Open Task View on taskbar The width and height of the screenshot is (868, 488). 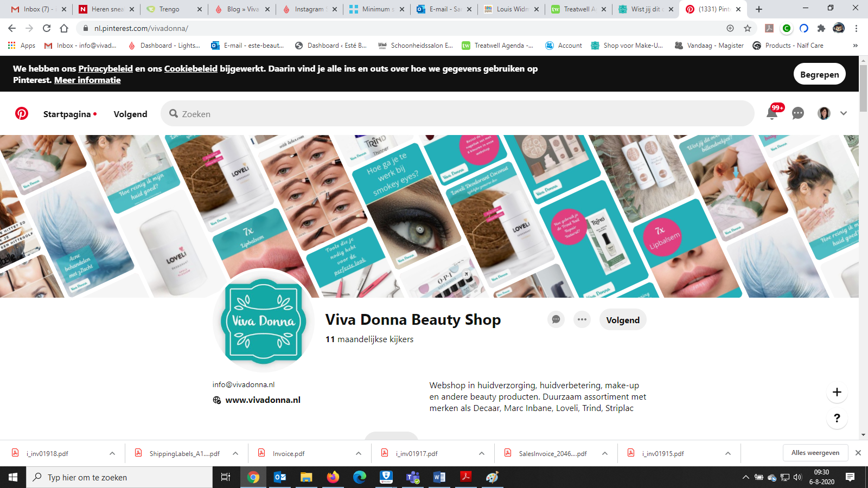[x=226, y=477]
